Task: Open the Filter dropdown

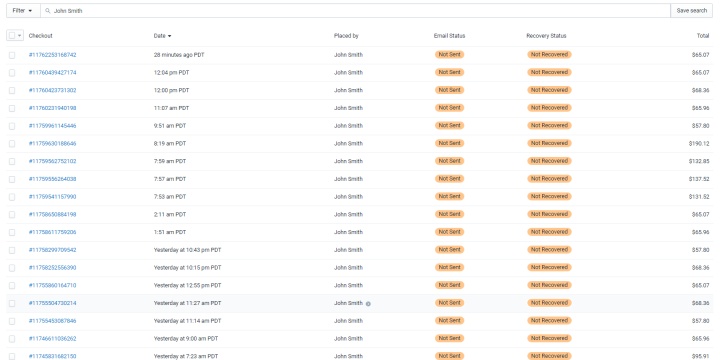Action: click(x=22, y=11)
